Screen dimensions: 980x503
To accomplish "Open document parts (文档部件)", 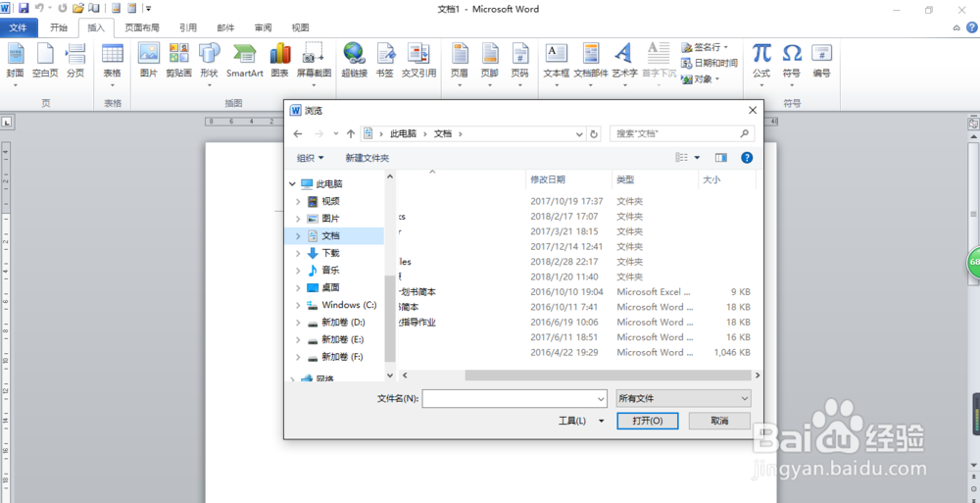I will [591, 63].
